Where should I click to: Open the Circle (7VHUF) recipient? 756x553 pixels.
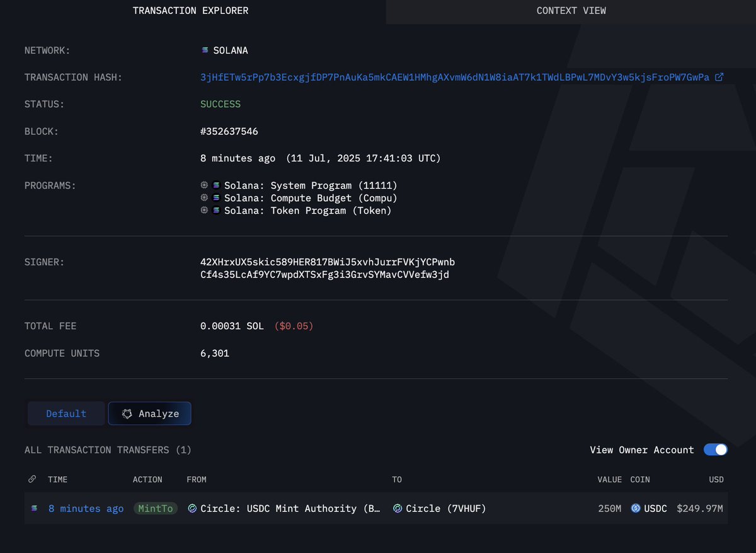[446, 508]
